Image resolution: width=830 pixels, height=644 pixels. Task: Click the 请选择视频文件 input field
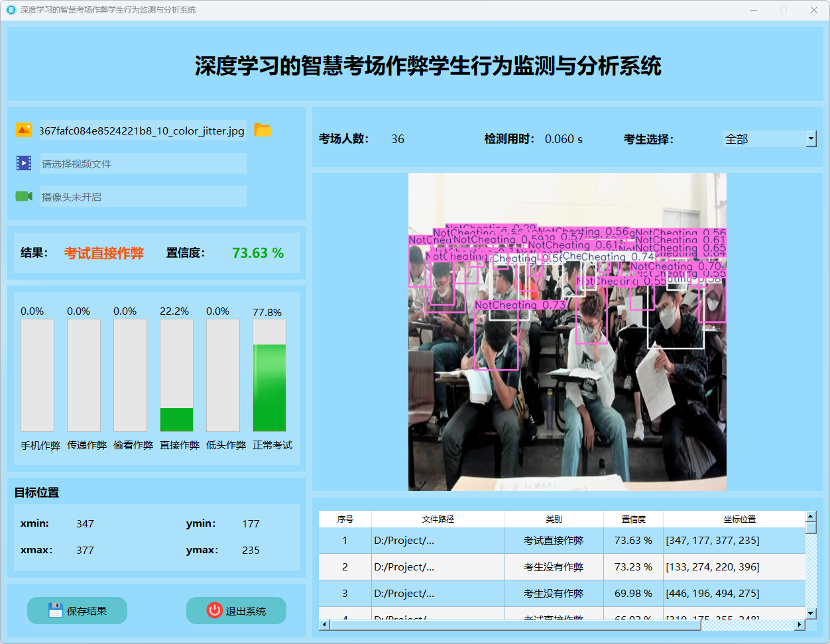coord(143,164)
